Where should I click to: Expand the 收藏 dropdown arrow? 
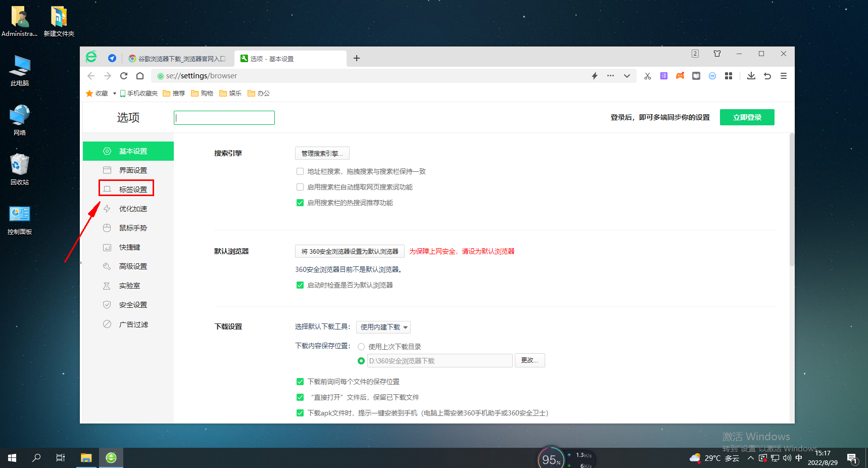115,93
